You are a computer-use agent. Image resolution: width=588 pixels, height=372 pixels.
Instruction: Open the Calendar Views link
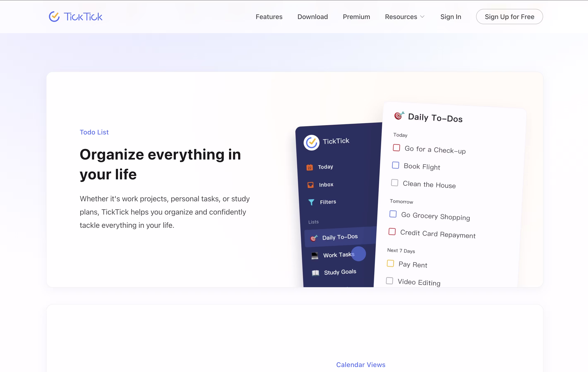point(361,364)
